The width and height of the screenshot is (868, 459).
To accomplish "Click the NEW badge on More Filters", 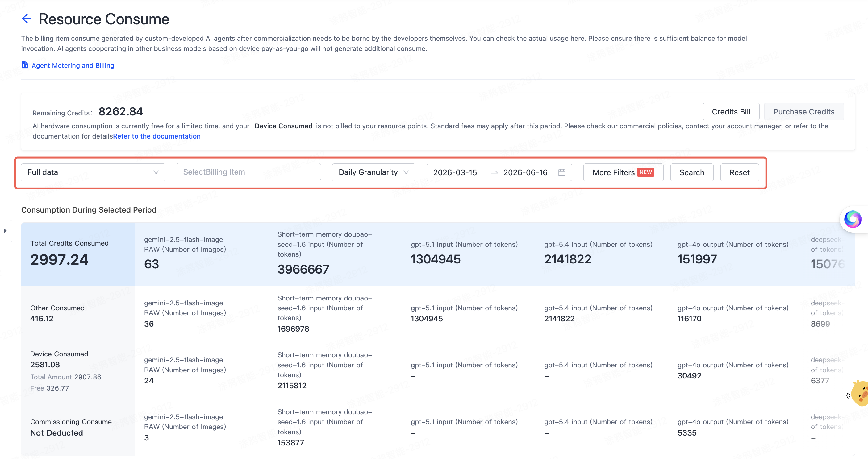I will tap(646, 172).
